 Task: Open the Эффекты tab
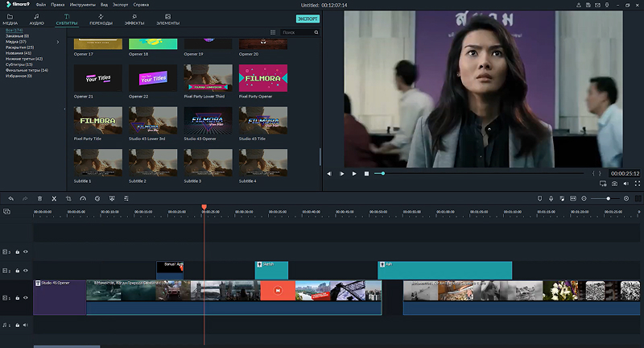134,19
